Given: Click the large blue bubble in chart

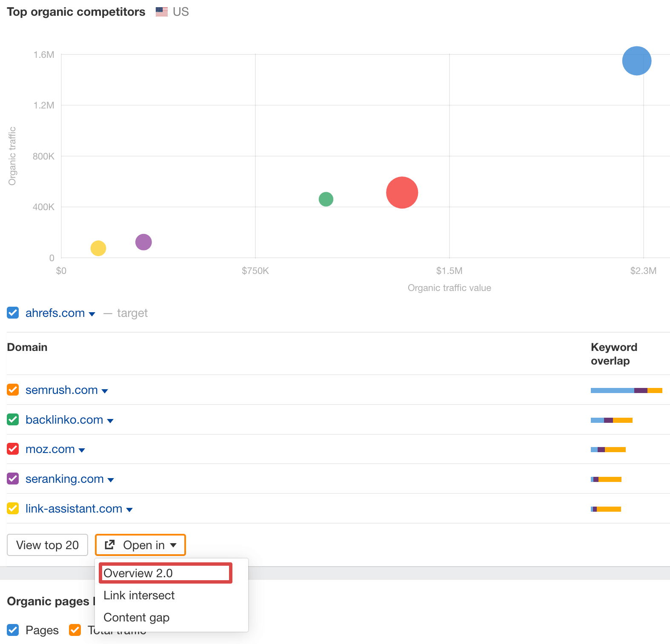Looking at the screenshot, I should 636,61.
